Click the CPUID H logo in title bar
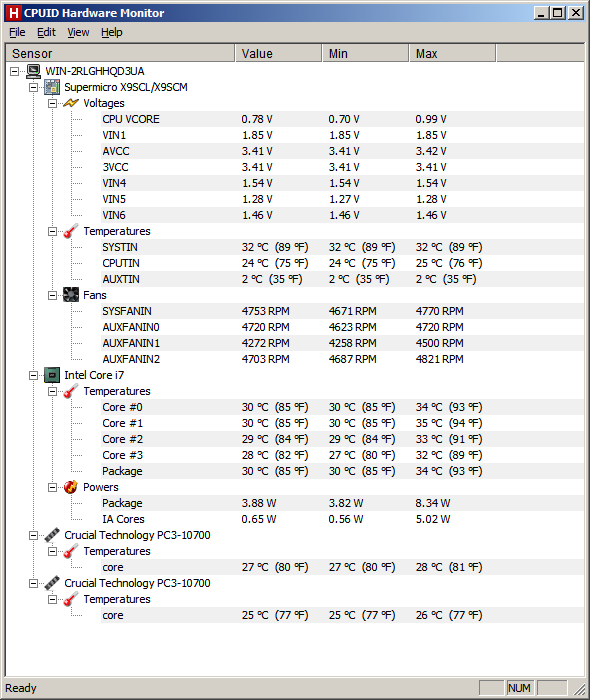590x700 pixels. click(x=14, y=13)
